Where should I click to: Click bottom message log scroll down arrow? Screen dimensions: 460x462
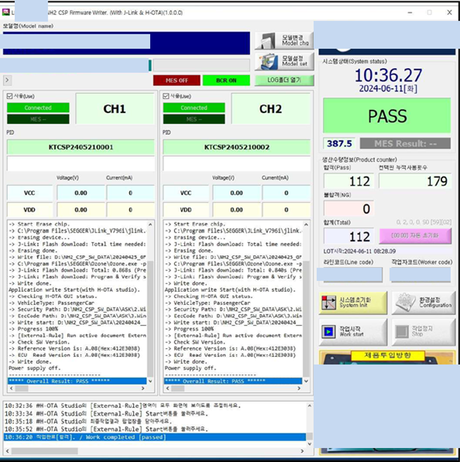[310, 444]
